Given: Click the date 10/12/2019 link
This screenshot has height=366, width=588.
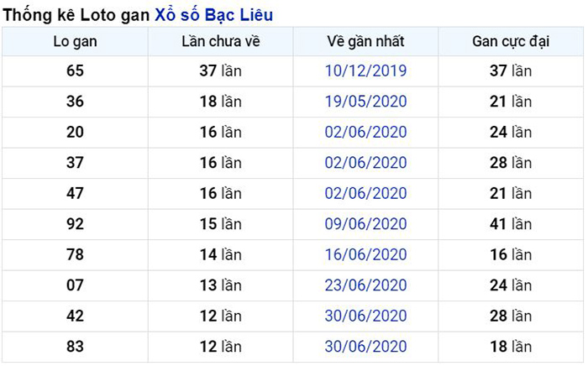Looking at the screenshot, I should coord(365,71).
